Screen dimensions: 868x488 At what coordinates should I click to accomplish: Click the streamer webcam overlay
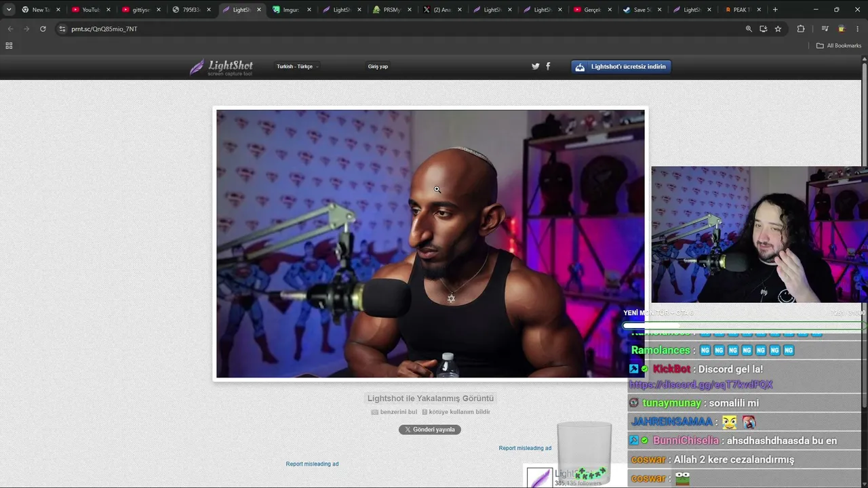(x=759, y=235)
